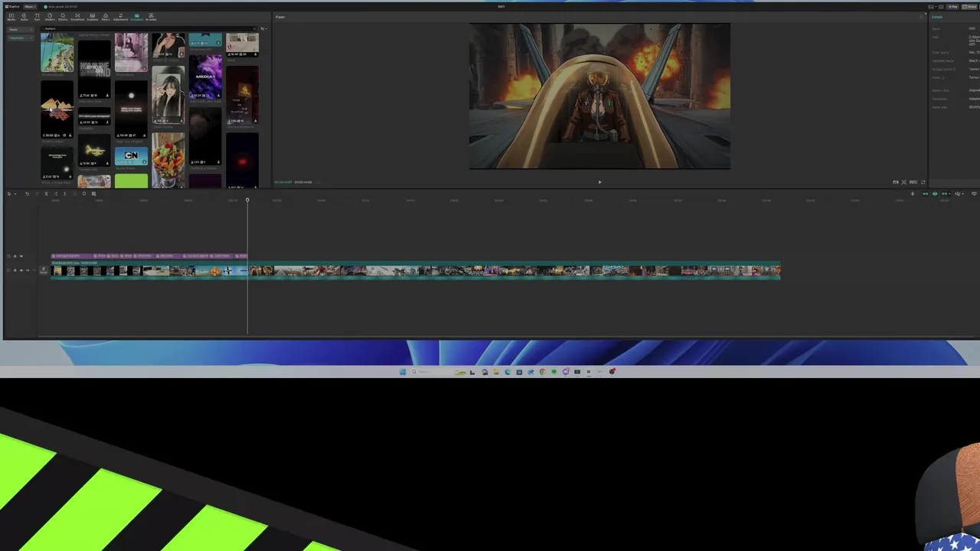Open the Player panel menu icon
The image size is (980, 551).
(x=922, y=17)
